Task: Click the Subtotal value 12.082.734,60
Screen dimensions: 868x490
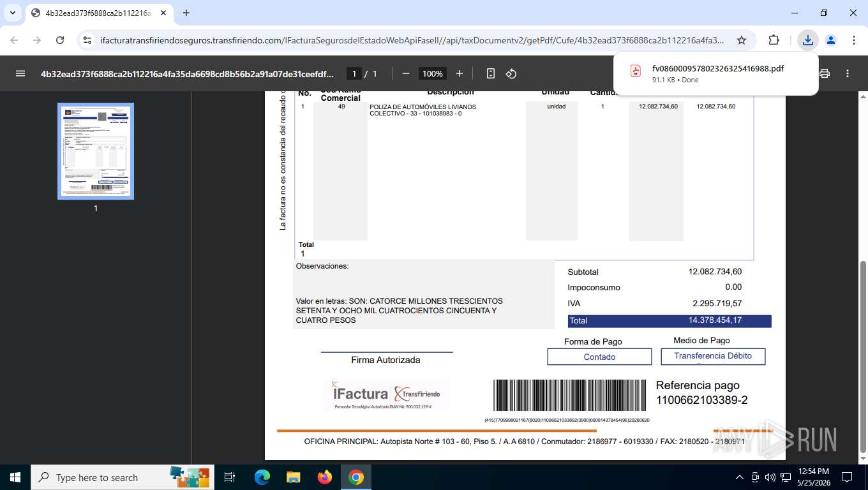Action: (715, 272)
